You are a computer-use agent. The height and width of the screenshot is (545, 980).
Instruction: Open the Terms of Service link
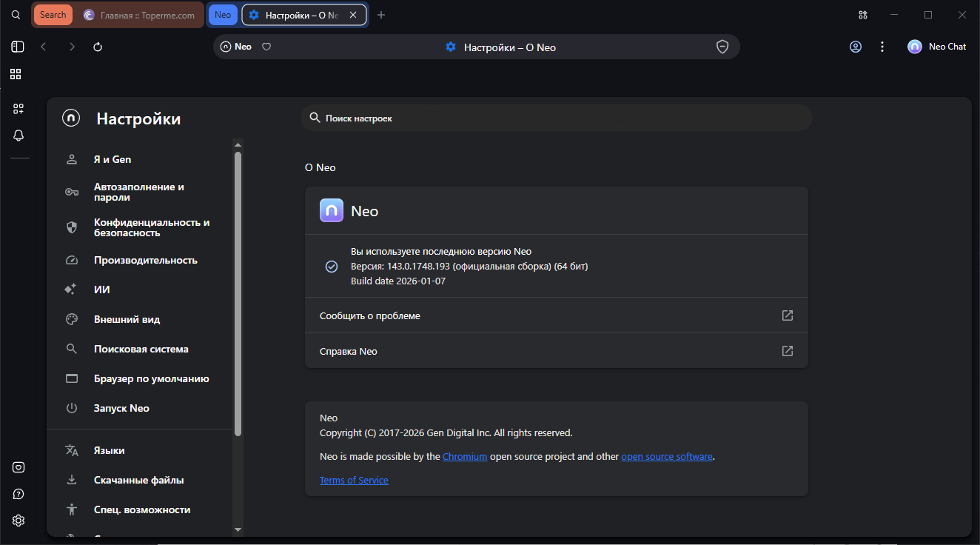point(354,481)
